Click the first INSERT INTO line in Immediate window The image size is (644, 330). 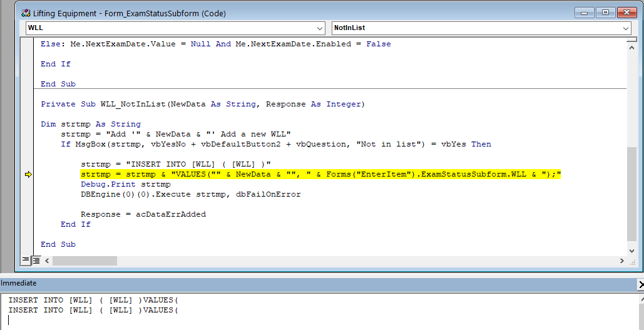coord(93,301)
